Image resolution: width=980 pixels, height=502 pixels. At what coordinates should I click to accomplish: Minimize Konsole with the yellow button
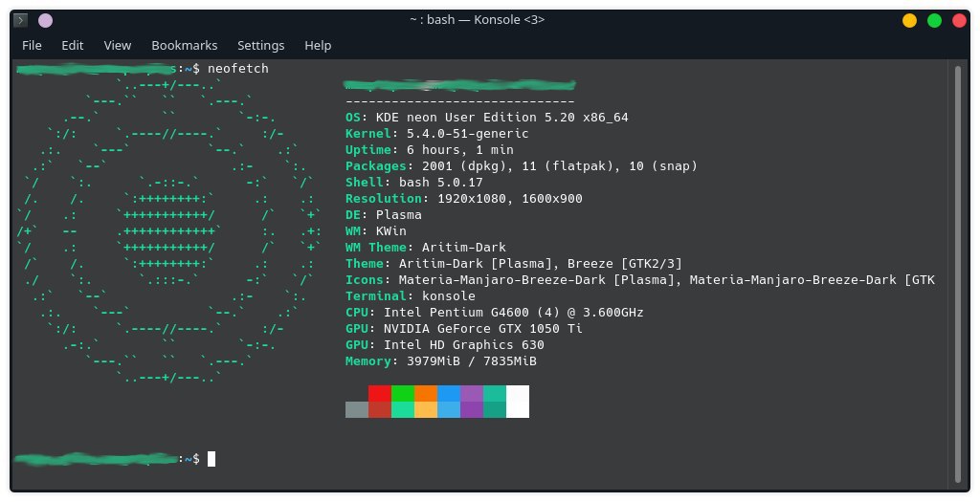click(909, 21)
